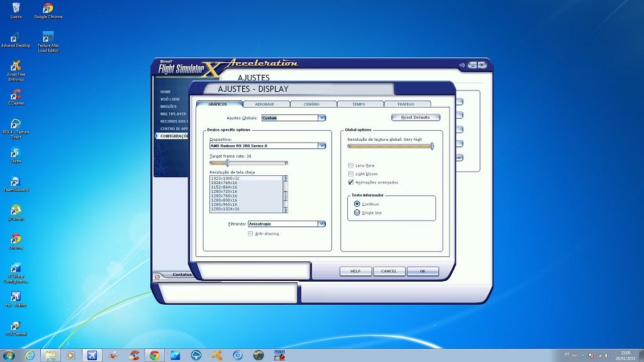Open the Lixeira recycle bin desktop icon
The image size is (644, 362).
click(x=16, y=11)
